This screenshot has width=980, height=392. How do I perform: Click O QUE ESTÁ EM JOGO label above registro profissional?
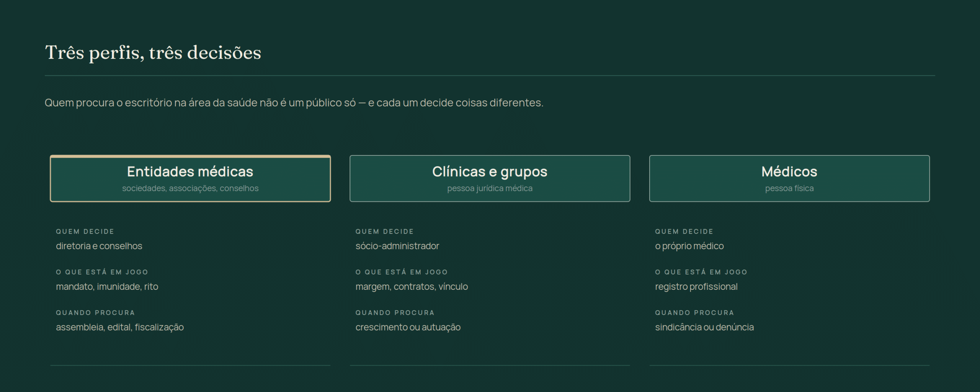click(x=701, y=272)
